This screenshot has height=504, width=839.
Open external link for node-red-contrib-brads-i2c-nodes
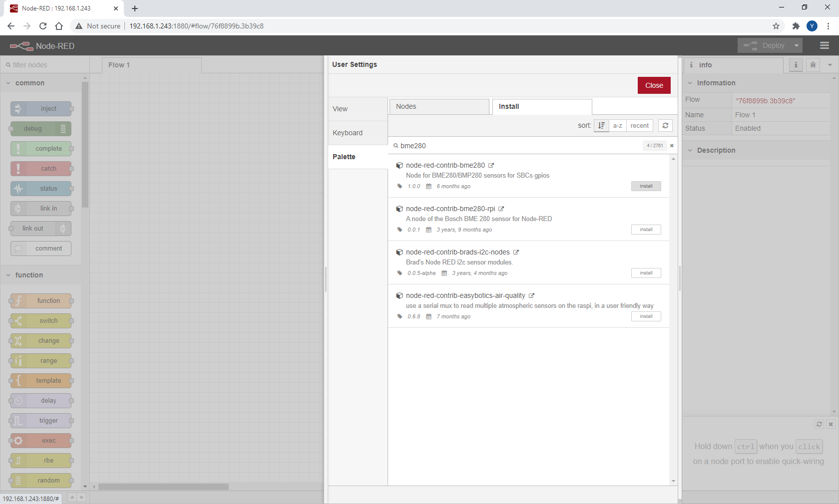[516, 252]
